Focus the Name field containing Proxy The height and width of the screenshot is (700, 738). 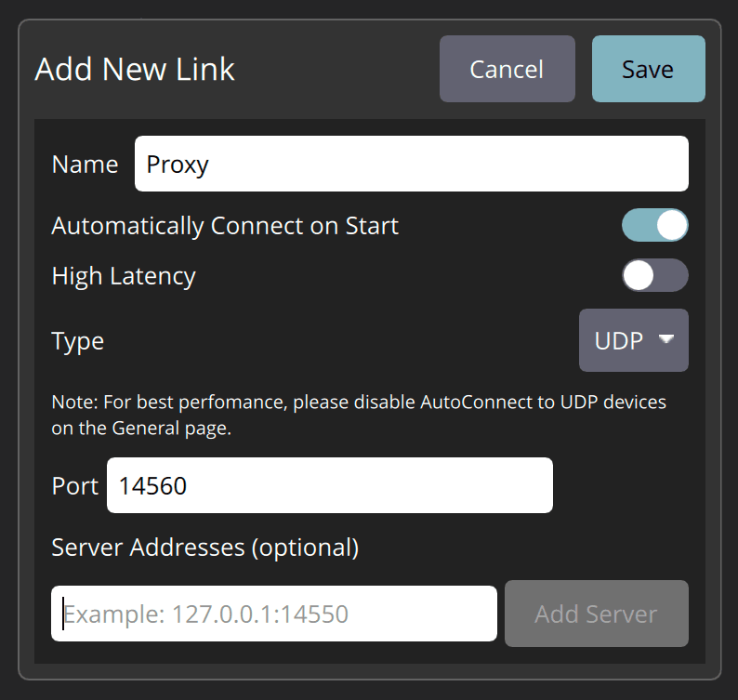(411, 164)
